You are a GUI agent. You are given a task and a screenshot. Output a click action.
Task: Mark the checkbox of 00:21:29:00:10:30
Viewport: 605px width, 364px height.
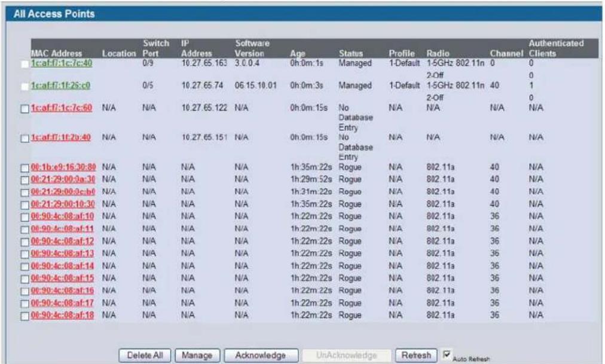tap(25, 205)
